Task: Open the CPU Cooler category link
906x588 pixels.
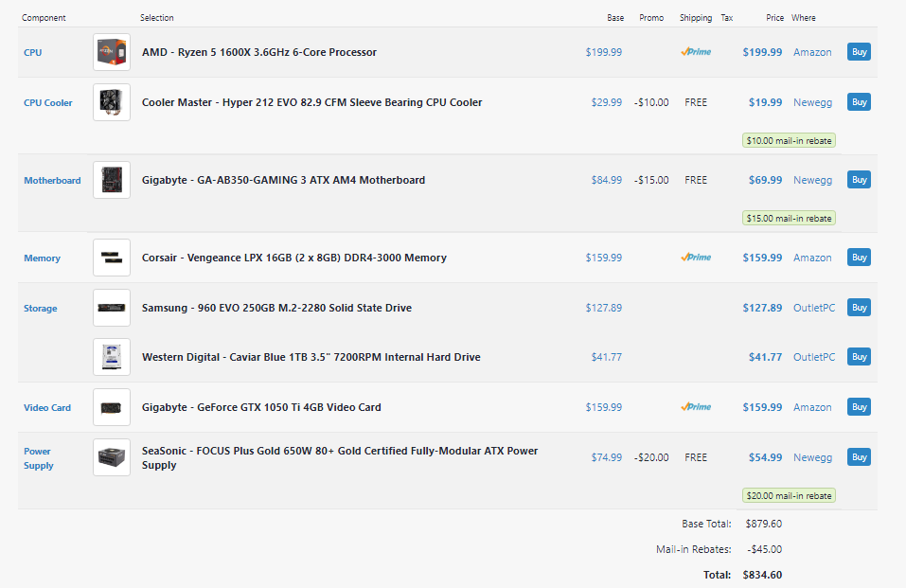Action: 48,103
